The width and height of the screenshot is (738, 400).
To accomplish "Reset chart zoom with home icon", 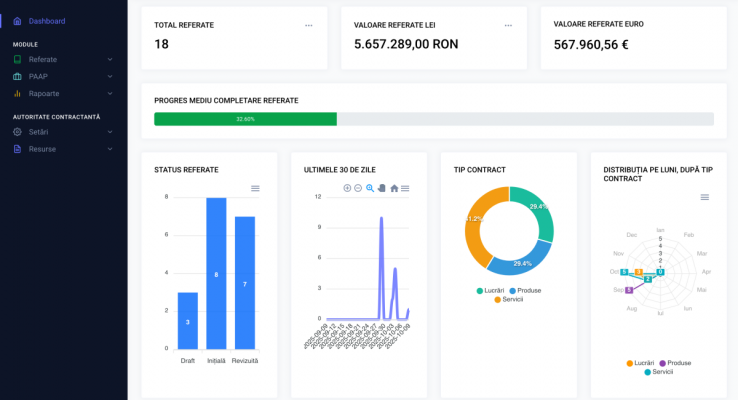I will point(394,188).
